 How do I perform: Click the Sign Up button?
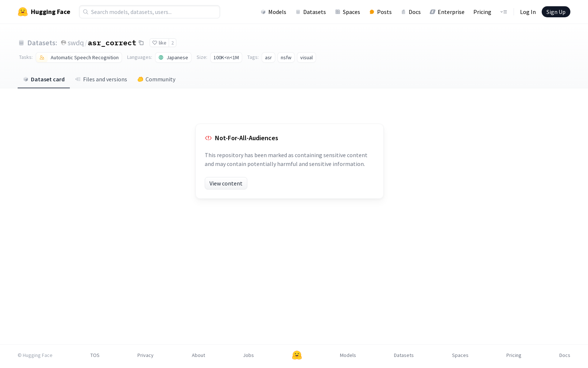(556, 12)
